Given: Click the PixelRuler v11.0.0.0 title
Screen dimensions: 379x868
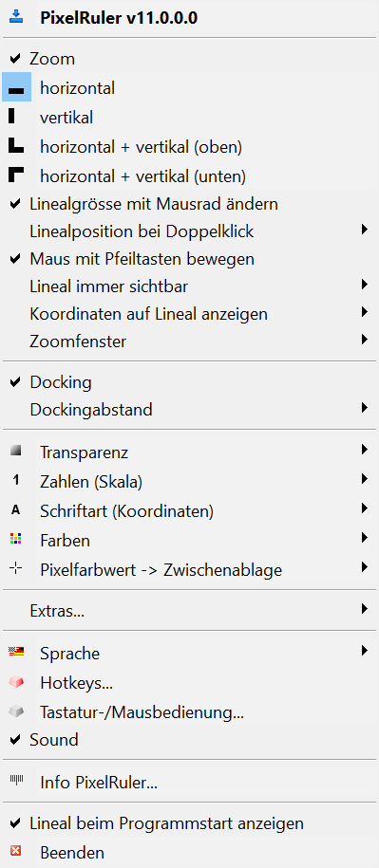Looking at the screenshot, I should click(119, 18).
